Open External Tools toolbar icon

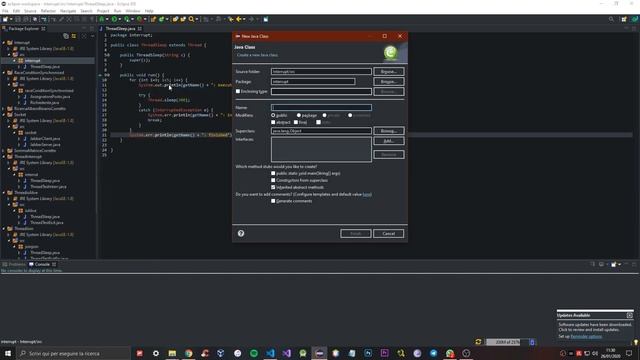pyautogui.click(x=140, y=19)
